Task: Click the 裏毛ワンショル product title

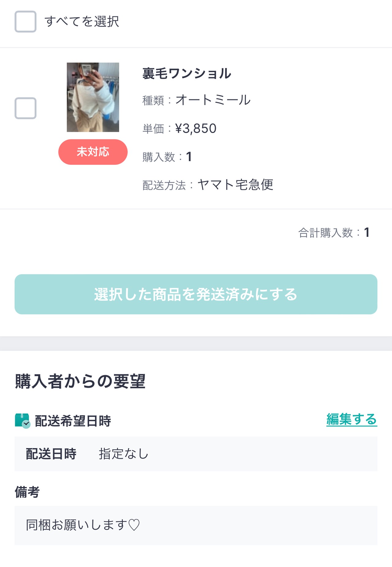Action: tap(187, 74)
